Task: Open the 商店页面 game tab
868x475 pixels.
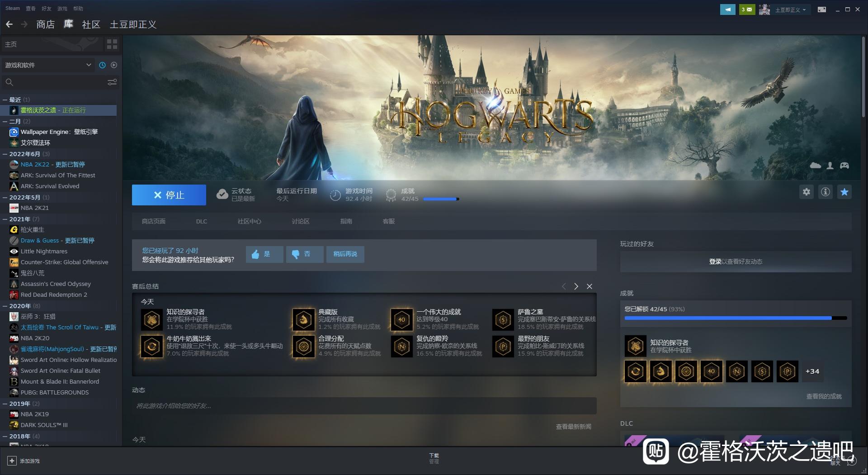Action: point(154,221)
